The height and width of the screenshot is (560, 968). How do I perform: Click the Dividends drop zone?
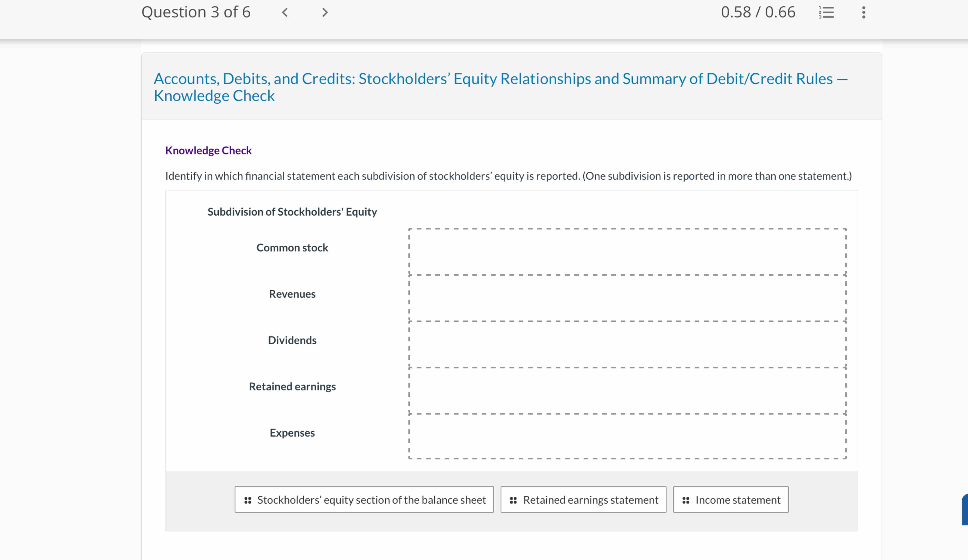click(x=627, y=344)
